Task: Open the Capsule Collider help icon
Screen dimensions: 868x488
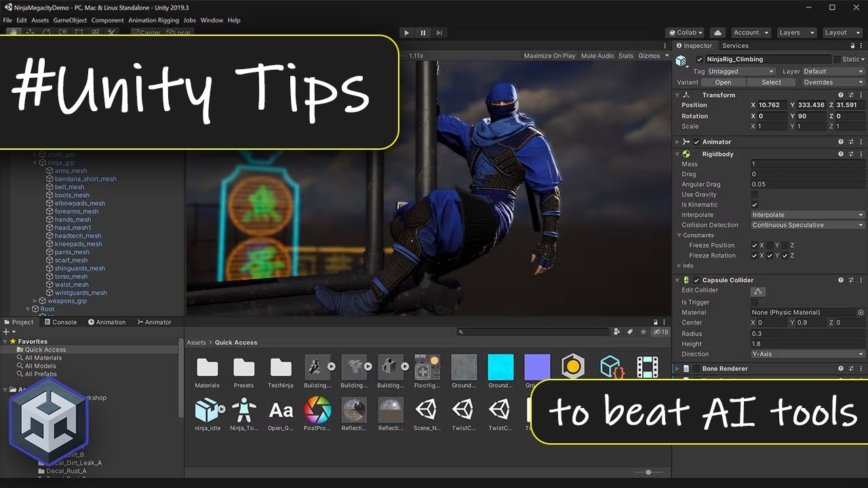Action: coord(841,280)
